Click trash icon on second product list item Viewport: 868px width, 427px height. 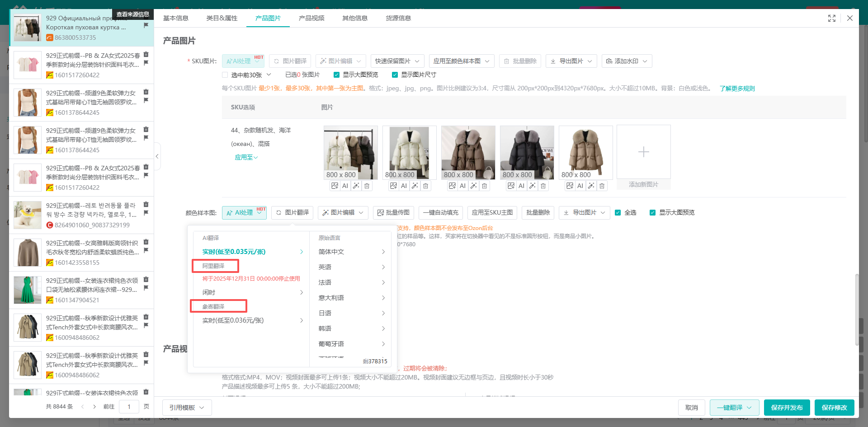click(146, 55)
